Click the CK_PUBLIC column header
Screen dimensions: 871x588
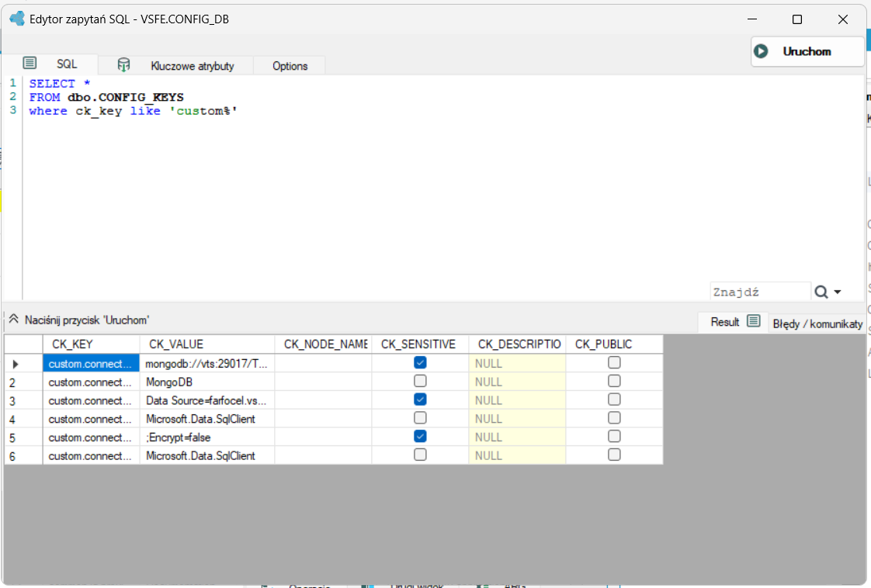pos(614,344)
